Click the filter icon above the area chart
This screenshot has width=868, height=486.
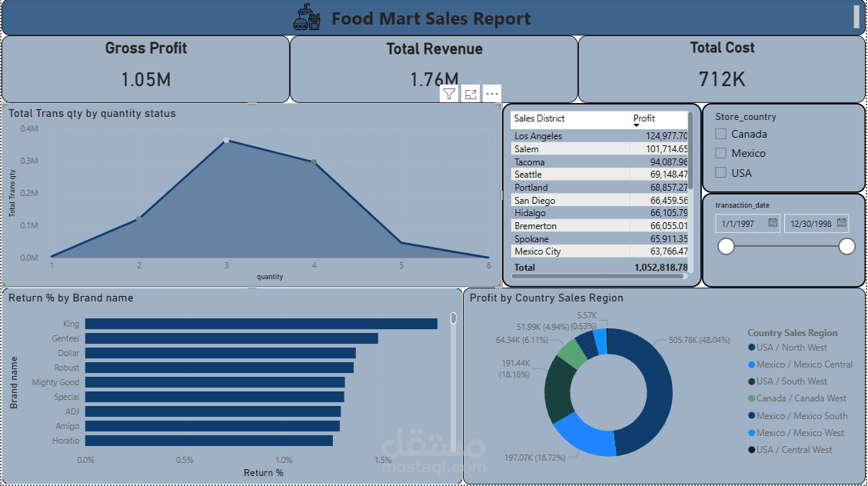click(449, 94)
